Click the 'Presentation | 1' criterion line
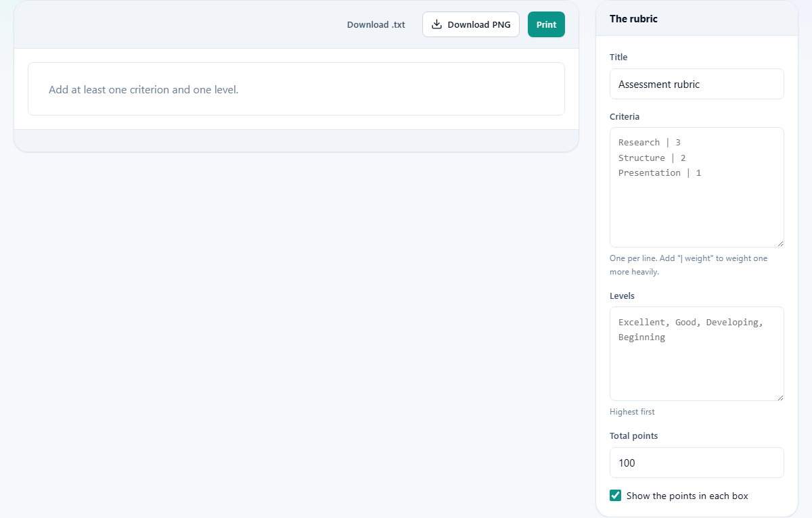The height and width of the screenshot is (518, 812). click(x=660, y=173)
